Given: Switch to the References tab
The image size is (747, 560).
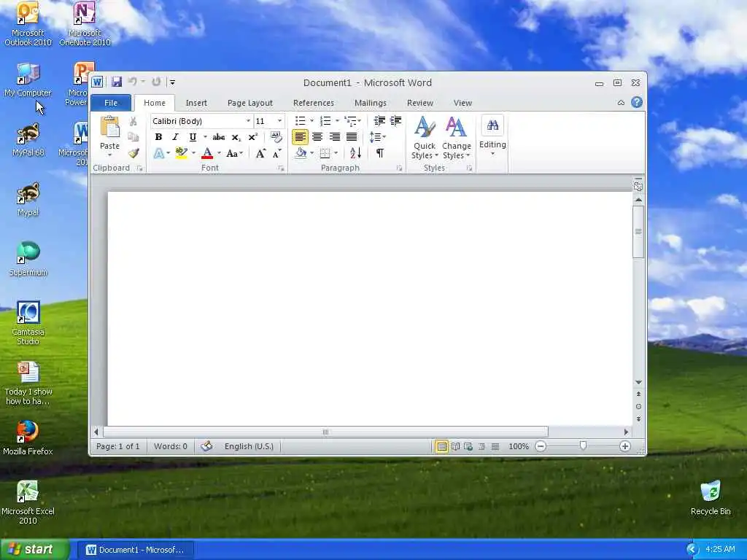Looking at the screenshot, I should [314, 103].
